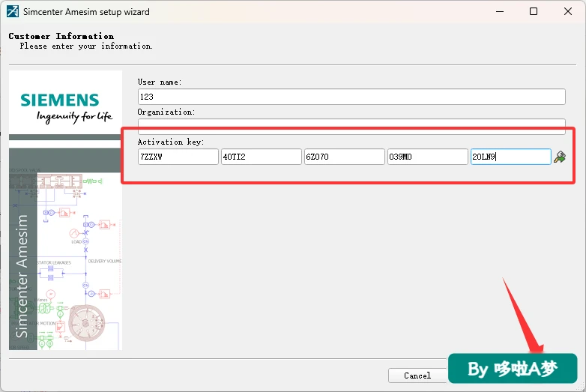Click the green By 哆啦A梦 badge

[x=513, y=369]
